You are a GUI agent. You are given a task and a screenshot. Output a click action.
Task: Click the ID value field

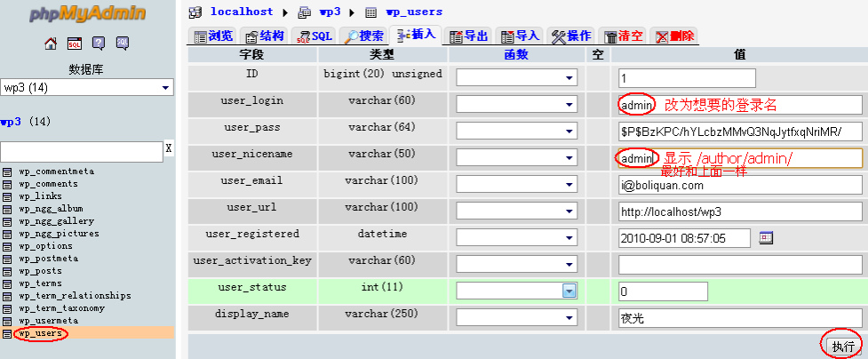tap(687, 78)
